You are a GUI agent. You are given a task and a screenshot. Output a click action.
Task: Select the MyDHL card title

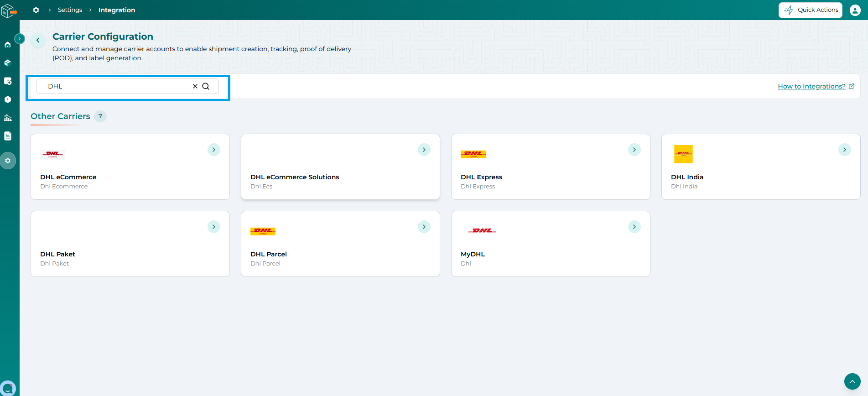pos(473,254)
